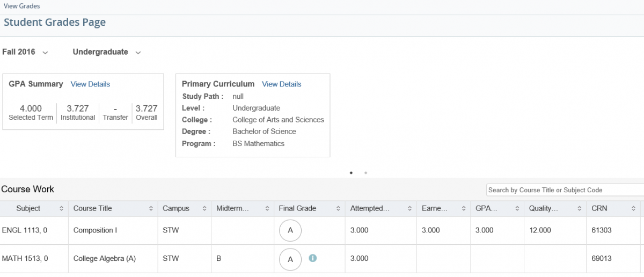Click the Course Work section heading

pos(27,189)
